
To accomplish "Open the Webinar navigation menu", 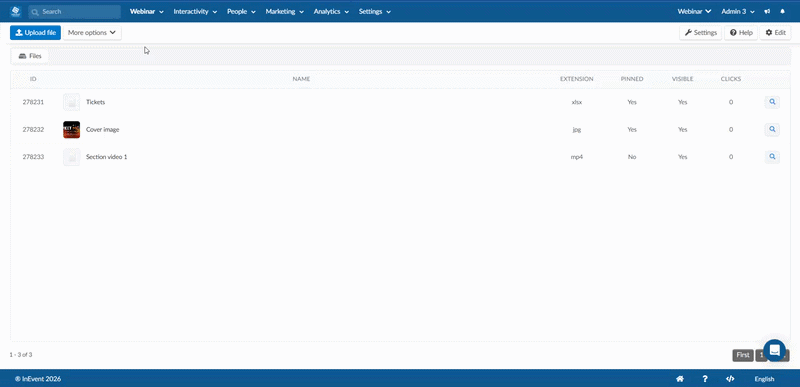I will [x=146, y=11].
